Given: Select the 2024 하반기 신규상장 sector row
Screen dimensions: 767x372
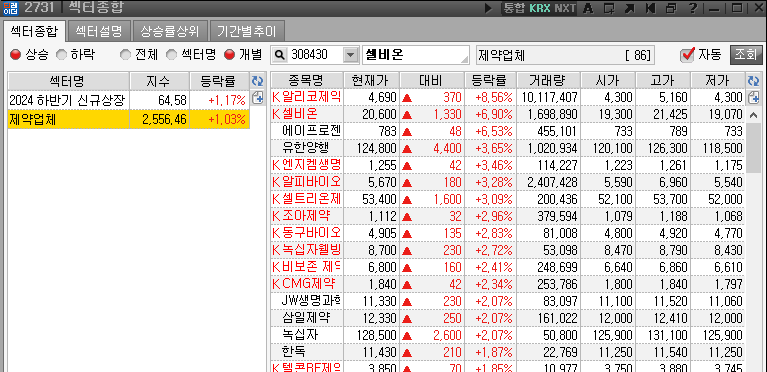Looking at the screenshot, I should point(129,100).
